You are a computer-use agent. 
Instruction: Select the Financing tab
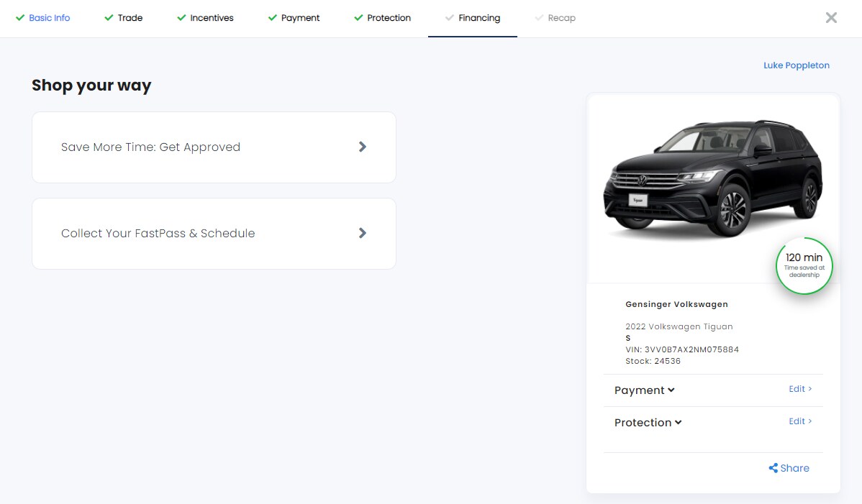473,18
